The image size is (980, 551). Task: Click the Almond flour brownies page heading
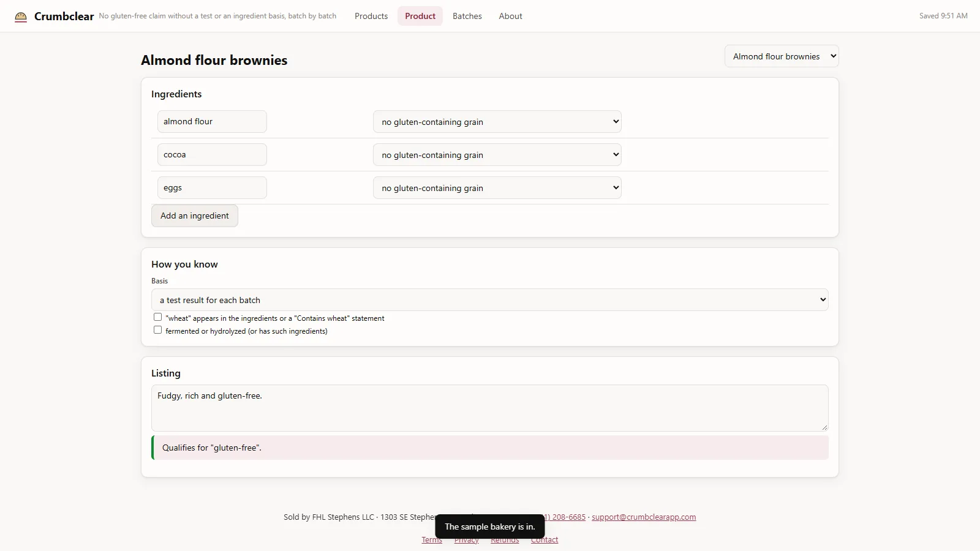214,60
